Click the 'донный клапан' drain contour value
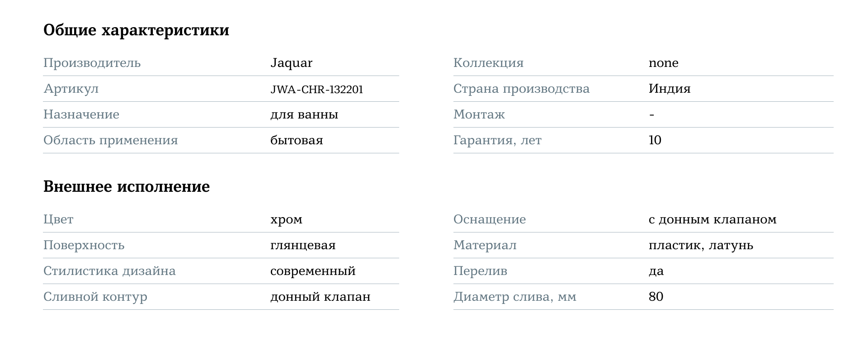The height and width of the screenshot is (346, 868). [x=320, y=297]
